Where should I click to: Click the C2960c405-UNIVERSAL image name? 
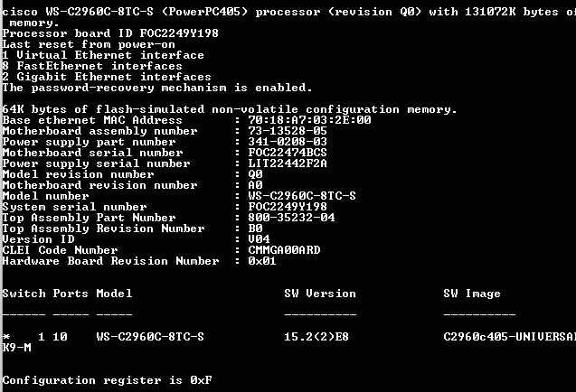pos(508,337)
